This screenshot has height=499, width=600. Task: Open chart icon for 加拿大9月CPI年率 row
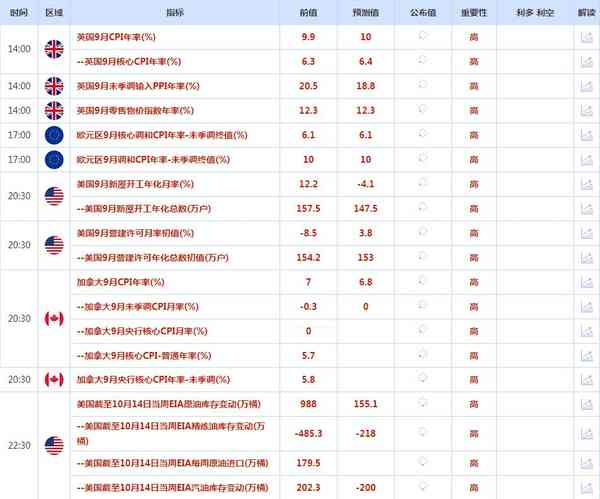586,282
